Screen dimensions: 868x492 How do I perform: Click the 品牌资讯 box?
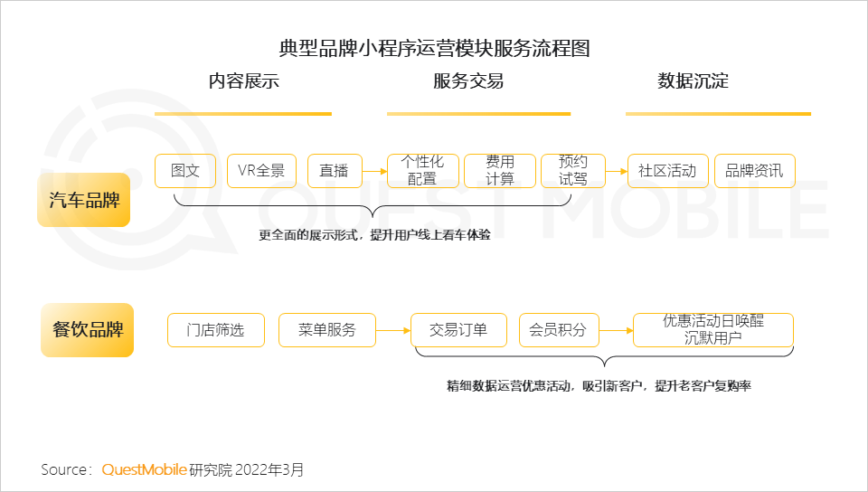(755, 171)
